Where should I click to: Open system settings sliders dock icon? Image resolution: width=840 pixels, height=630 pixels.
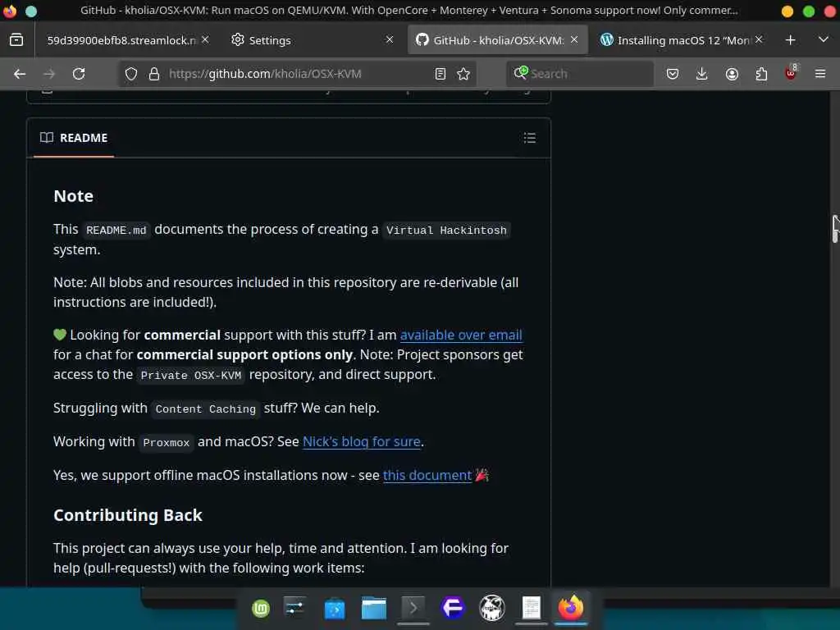pyautogui.click(x=295, y=608)
